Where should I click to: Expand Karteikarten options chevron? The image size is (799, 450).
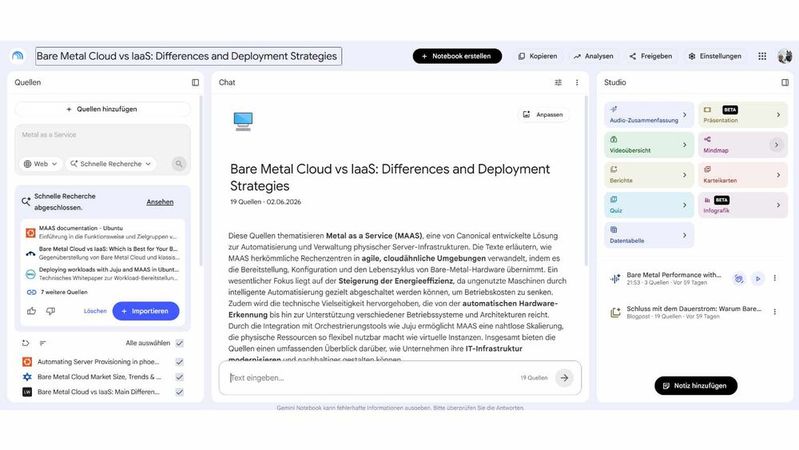(778, 175)
